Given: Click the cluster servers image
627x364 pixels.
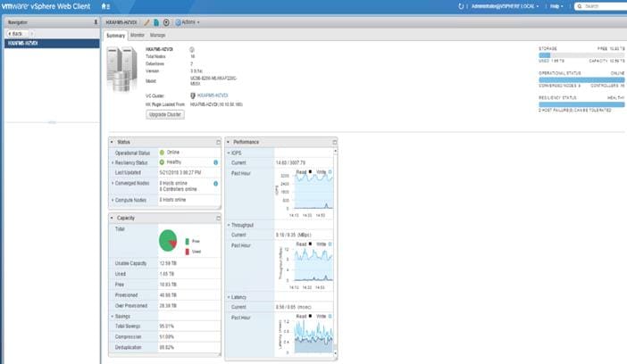Looking at the screenshot, I should [122, 69].
